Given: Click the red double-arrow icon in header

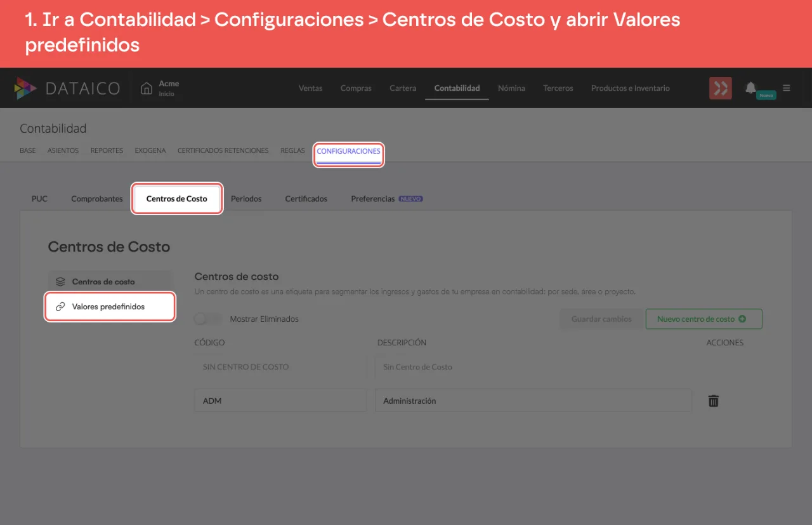Looking at the screenshot, I should (x=721, y=88).
